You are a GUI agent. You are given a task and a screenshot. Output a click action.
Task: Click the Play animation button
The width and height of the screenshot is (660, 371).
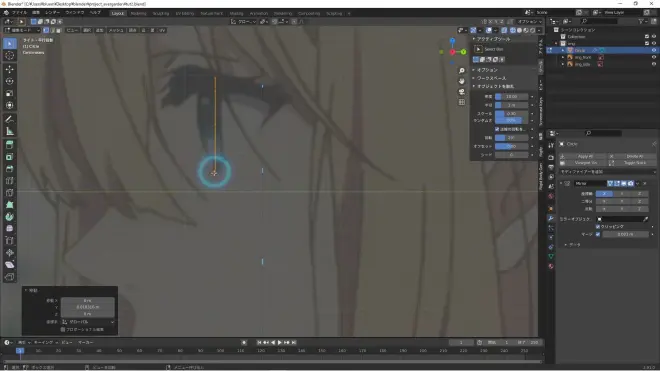pos(280,342)
